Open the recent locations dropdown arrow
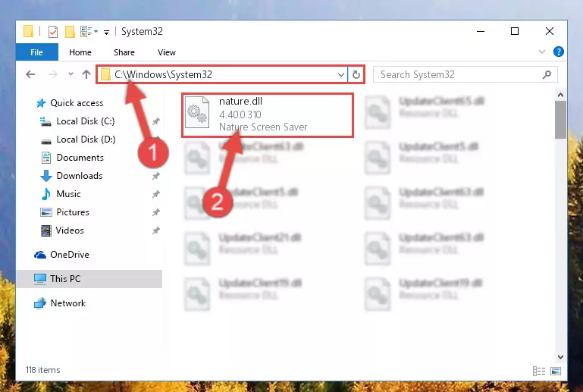This screenshot has height=392, width=583. (71, 74)
